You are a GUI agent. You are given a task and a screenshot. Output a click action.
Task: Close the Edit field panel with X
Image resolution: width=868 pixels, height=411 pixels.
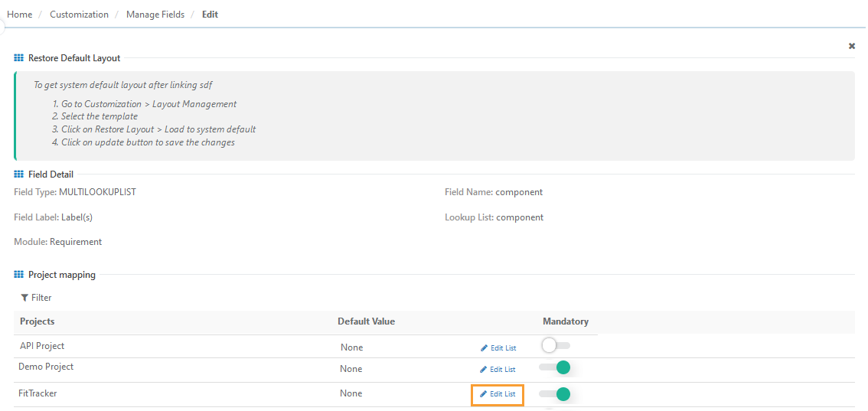click(852, 46)
